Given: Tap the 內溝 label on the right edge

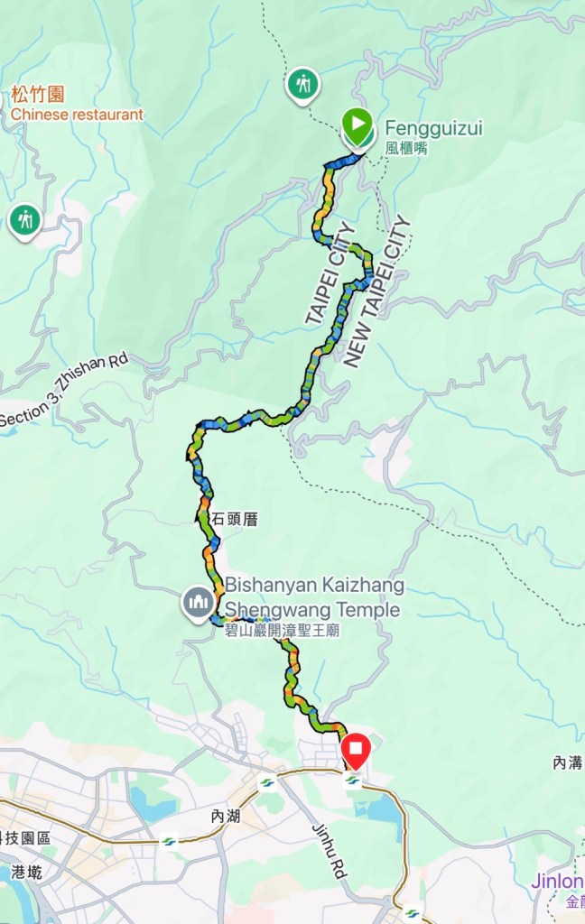Looking at the screenshot, I should pos(569,762).
